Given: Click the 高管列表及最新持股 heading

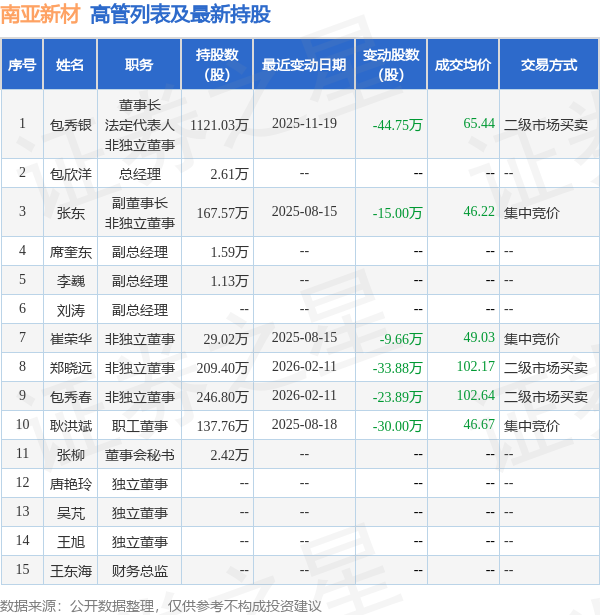Looking at the screenshot, I should (180, 15).
